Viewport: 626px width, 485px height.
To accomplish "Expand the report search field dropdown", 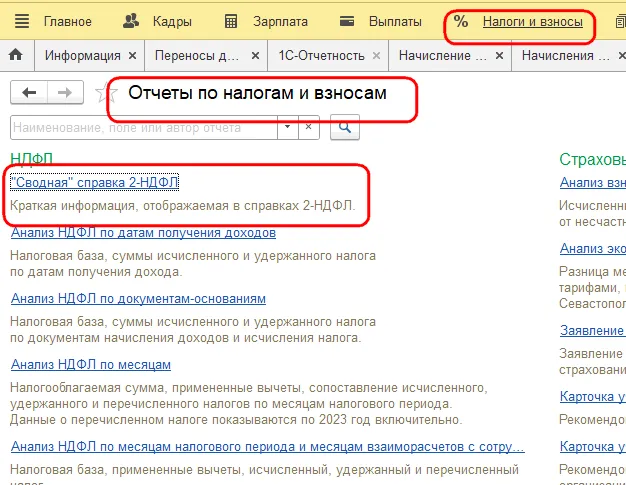I will coord(288,127).
